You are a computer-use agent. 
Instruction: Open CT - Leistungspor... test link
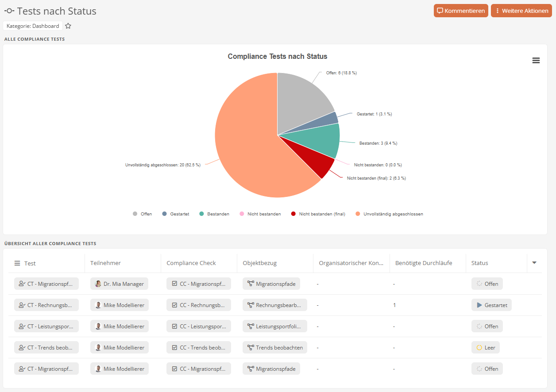pos(46,327)
